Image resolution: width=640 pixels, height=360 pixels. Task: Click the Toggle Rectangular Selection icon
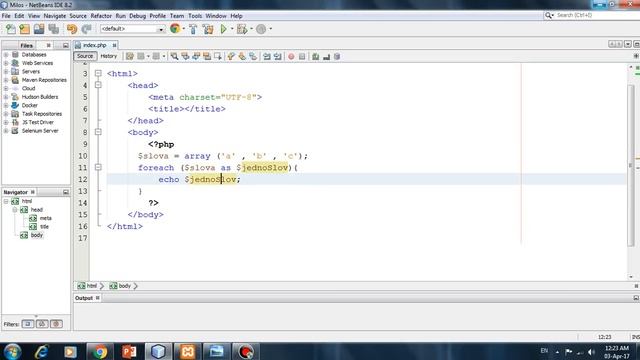[x=218, y=57]
